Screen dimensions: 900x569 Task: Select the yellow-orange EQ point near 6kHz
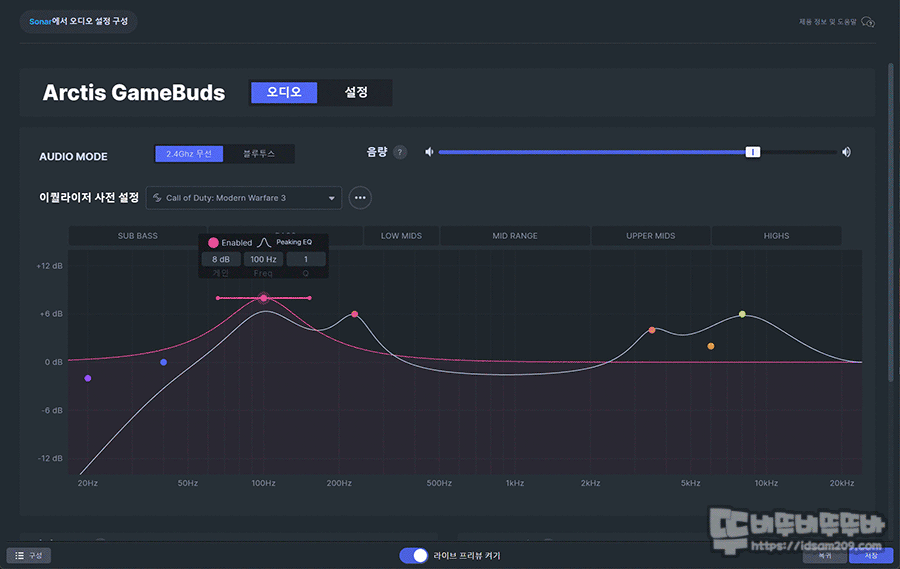point(711,346)
